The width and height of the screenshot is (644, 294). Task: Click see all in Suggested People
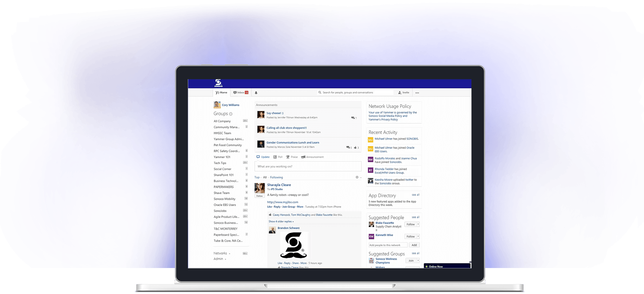pos(415,217)
